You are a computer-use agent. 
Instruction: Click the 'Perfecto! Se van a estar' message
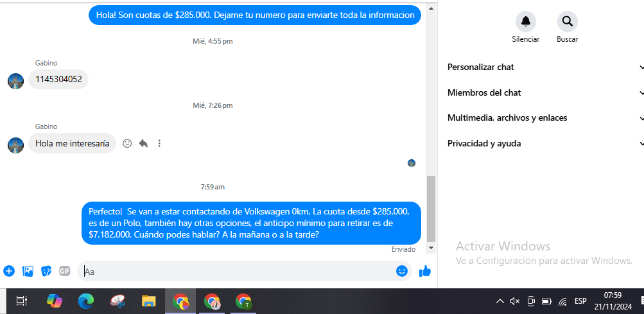click(x=251, y=223)
